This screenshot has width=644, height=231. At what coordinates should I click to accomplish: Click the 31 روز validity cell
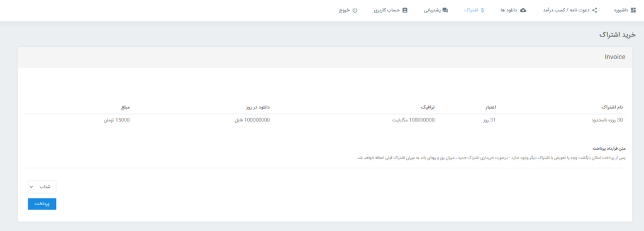point(489,120)
